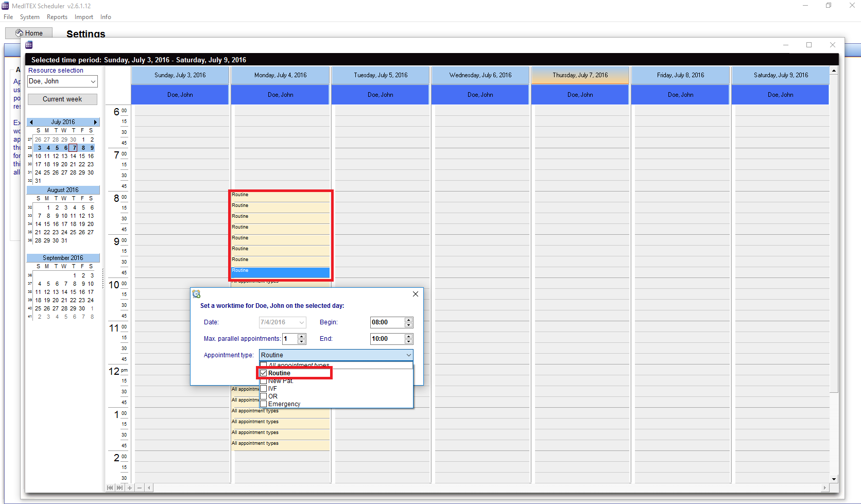
Task: Select the last All appointment types slot at 1:45
Action: tap(280, 445)
